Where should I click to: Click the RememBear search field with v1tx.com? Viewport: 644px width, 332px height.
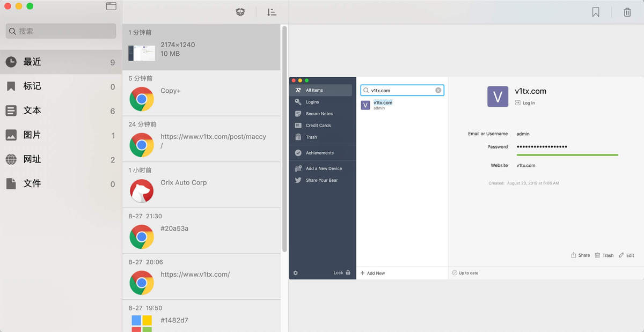click(402, 91)
